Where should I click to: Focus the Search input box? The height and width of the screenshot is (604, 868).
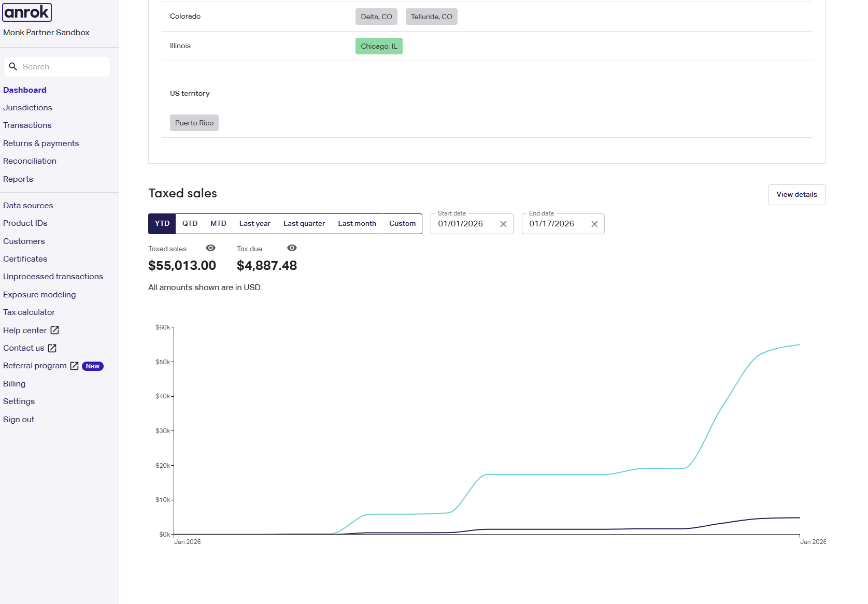62,67
